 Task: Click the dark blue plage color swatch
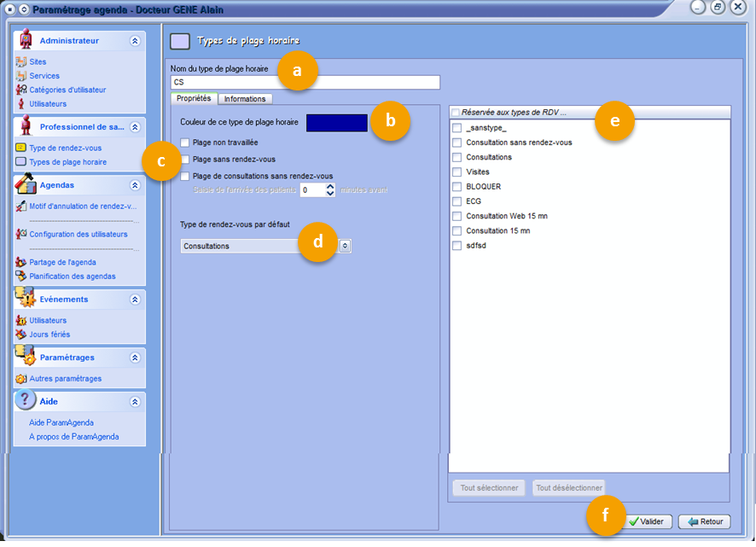336,123
